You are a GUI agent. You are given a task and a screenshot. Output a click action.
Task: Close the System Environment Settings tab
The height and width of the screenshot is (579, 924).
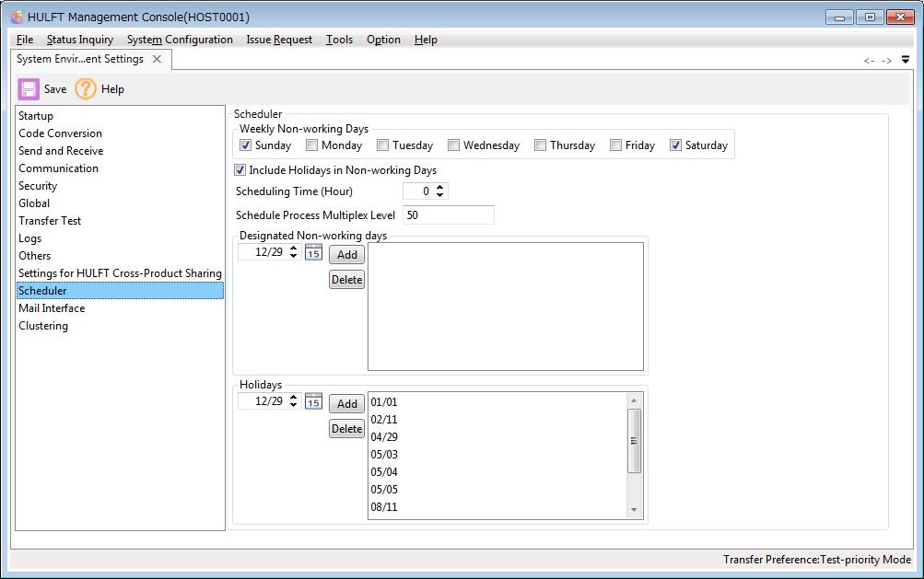157,59
